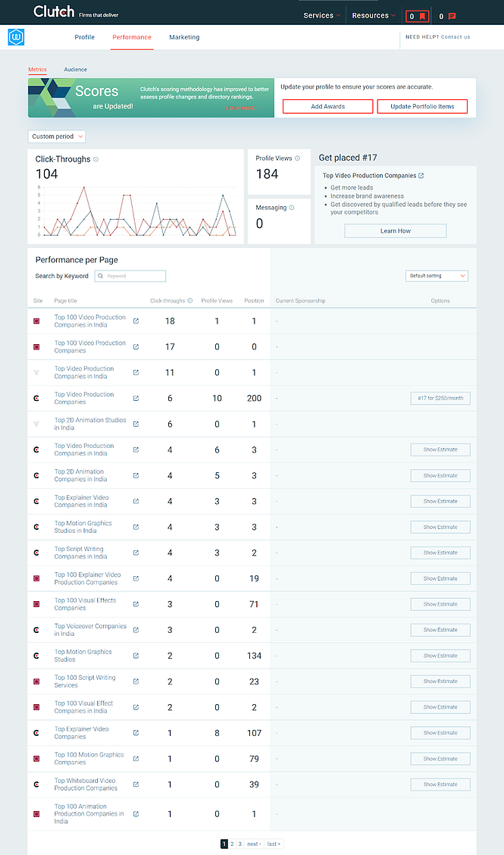
Task: Click the Update Portfolio Items button
Action: coord(422,106)
